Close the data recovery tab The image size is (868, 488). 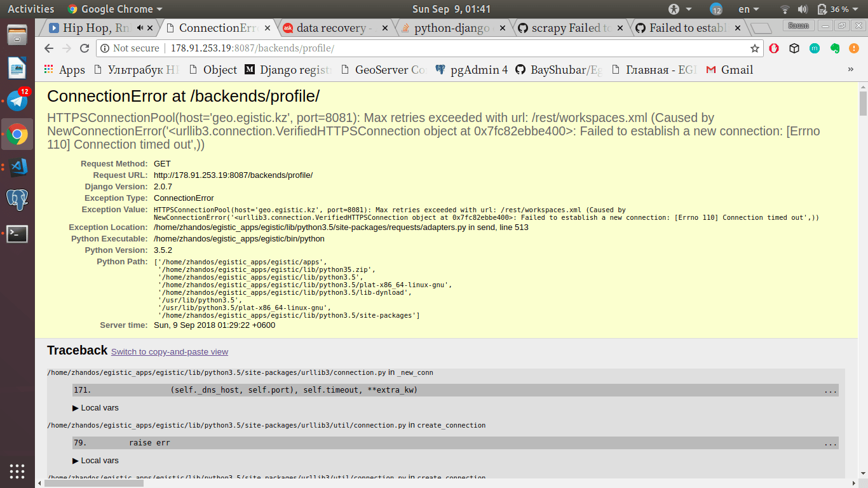click(384, 28)
